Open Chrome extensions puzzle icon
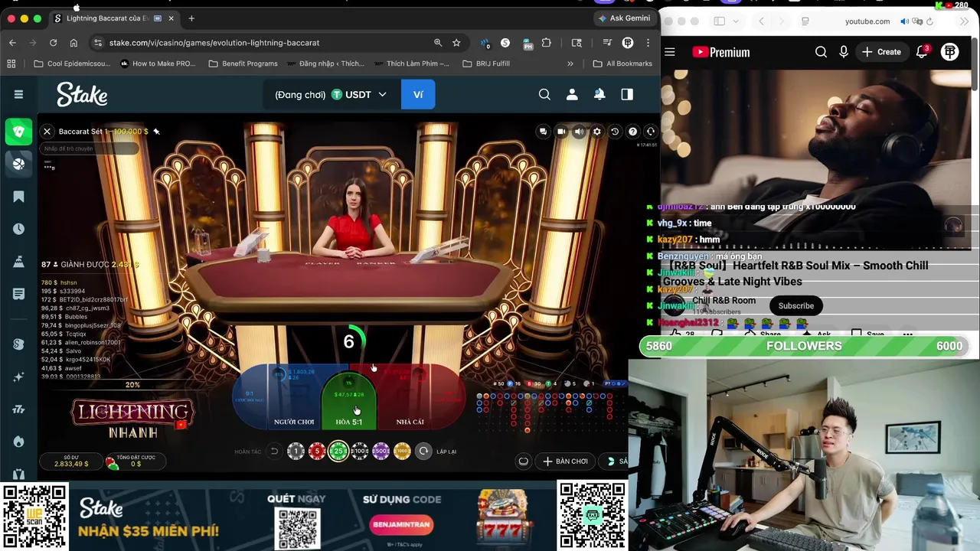This screenshot has height=551, width=980. click(x=546, y=43)
